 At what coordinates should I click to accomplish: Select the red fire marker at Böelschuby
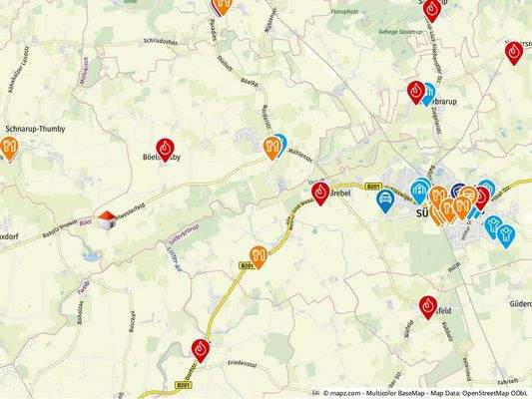point(166,150)
